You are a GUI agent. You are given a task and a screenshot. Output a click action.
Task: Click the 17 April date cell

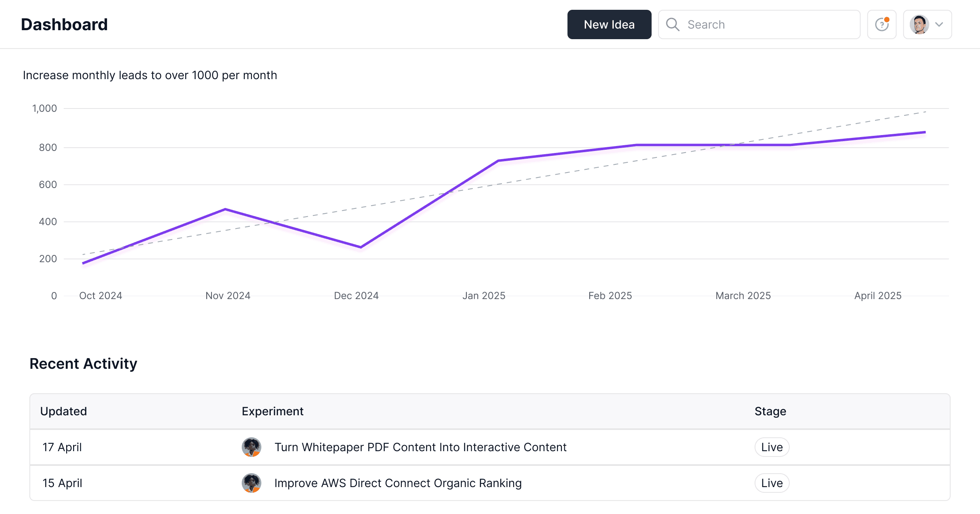(62, 447)
